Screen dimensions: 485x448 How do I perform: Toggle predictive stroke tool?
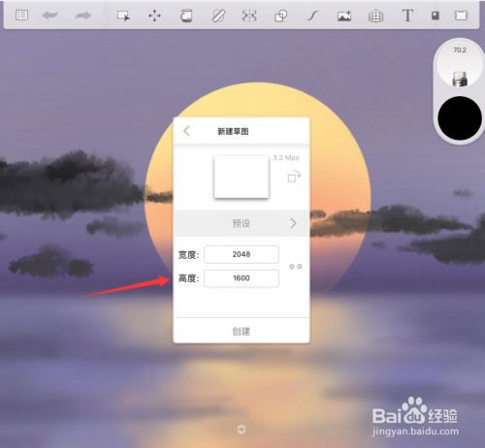tap(312, 16)
